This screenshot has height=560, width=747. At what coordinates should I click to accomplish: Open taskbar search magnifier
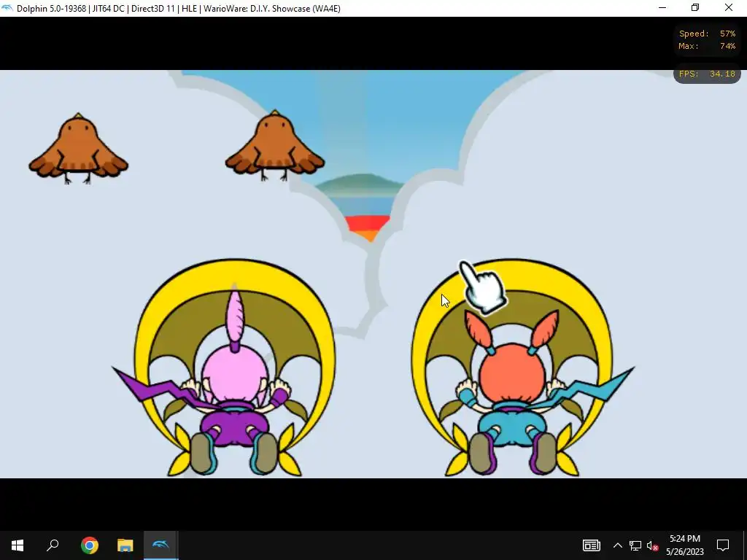coord(53,545)
